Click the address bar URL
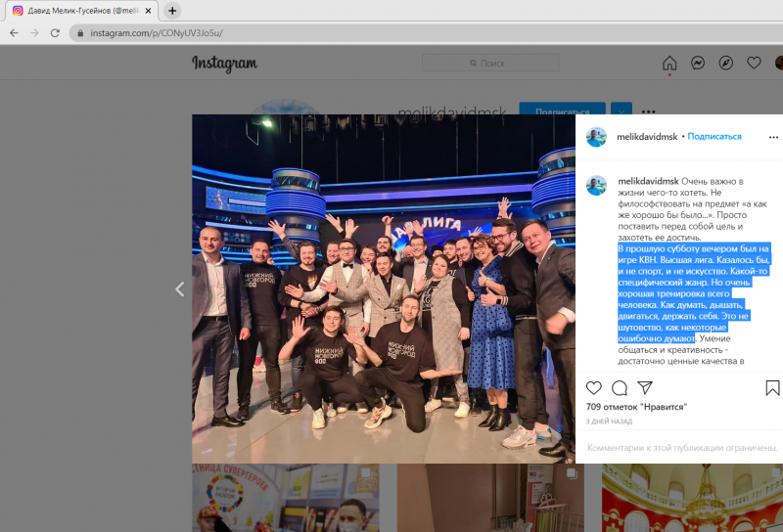Viewport: 783px width, 532px height. coord(157,33)
